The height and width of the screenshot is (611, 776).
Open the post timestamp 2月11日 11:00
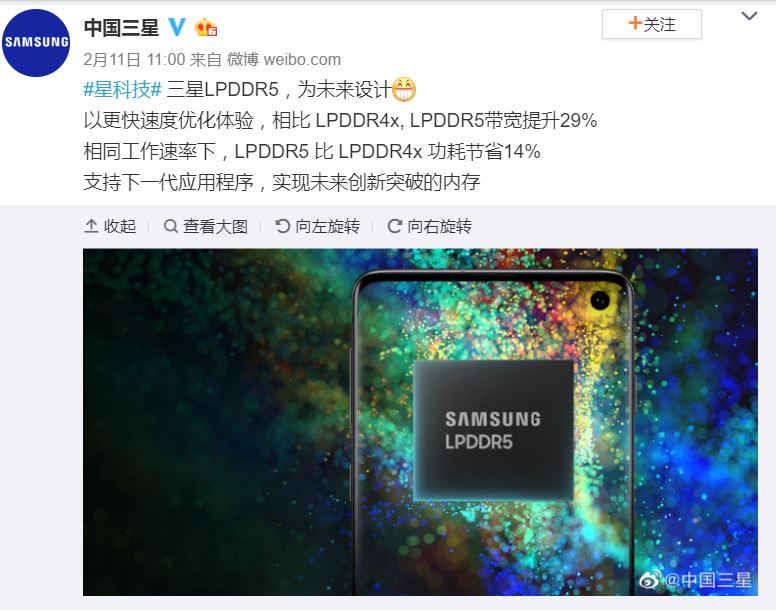tap(134, 59)
